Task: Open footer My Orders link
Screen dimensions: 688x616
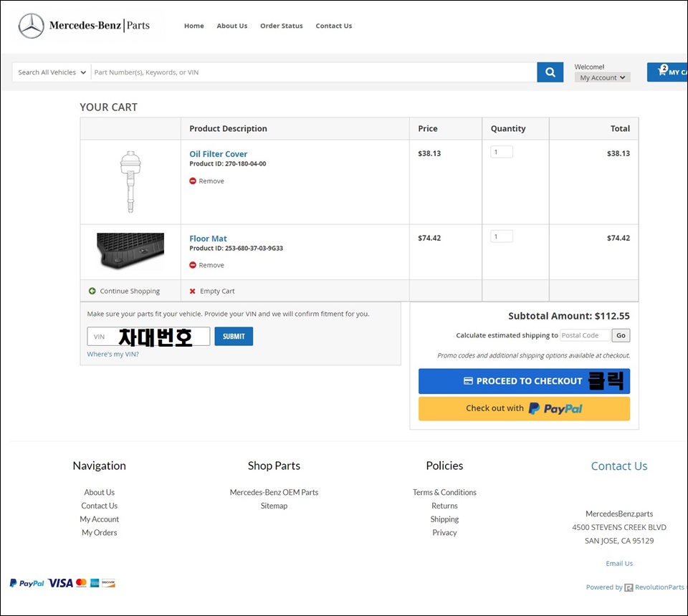Action: (x=99, y=533)
